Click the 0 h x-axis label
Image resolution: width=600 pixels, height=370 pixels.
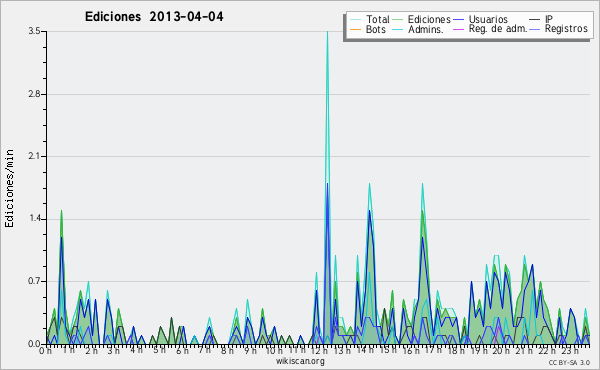[x=46, y=351]
